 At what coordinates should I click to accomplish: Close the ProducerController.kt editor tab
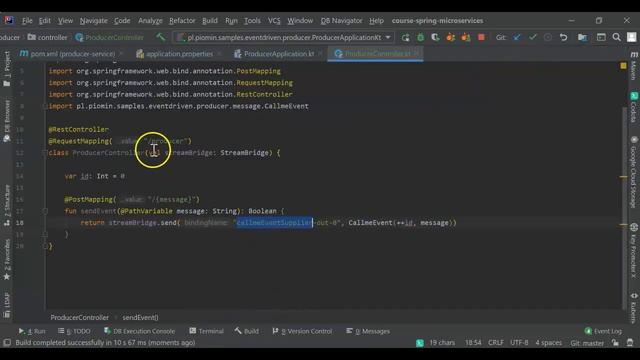click(x=417, y=53)
